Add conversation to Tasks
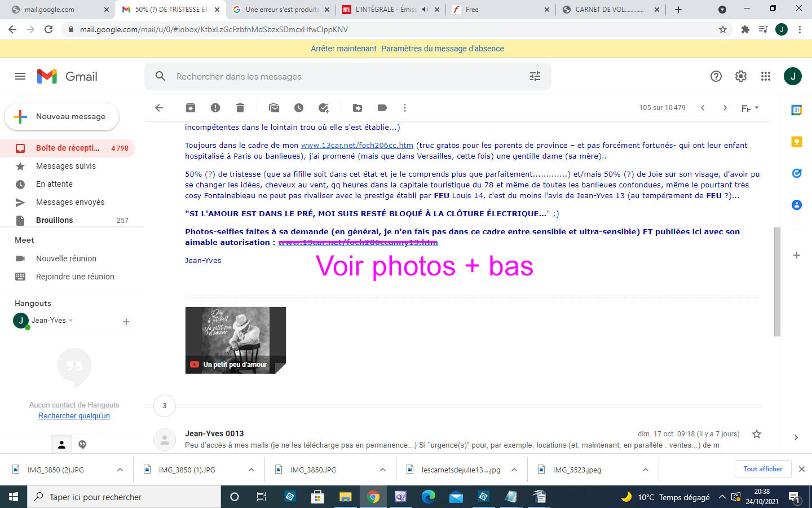 point(324,108)
